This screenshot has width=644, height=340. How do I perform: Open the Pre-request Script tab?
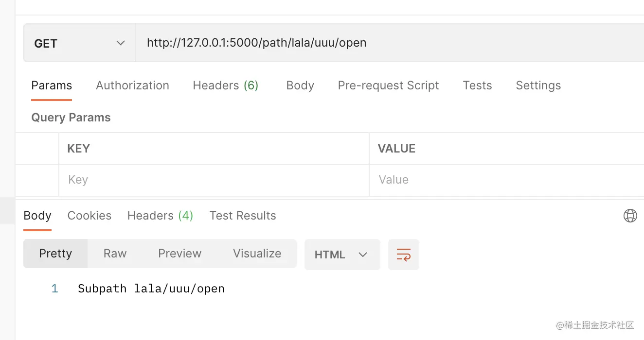(388, 85)
